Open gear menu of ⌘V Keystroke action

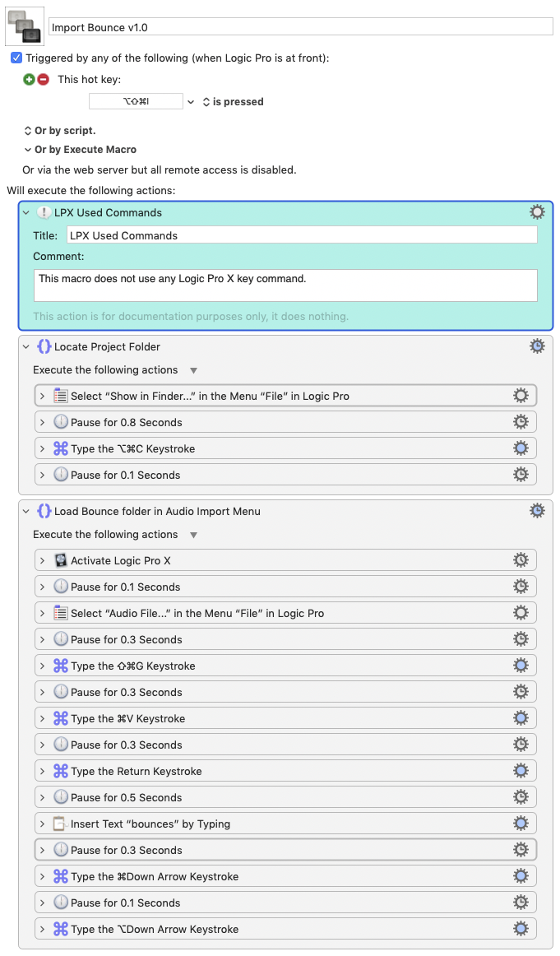point(521,717)
